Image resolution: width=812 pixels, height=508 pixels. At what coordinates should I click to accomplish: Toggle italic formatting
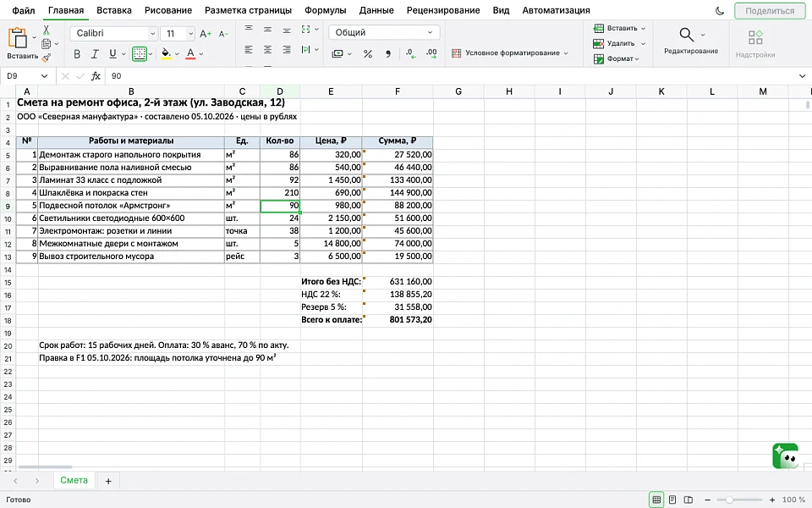click(95, 54)
